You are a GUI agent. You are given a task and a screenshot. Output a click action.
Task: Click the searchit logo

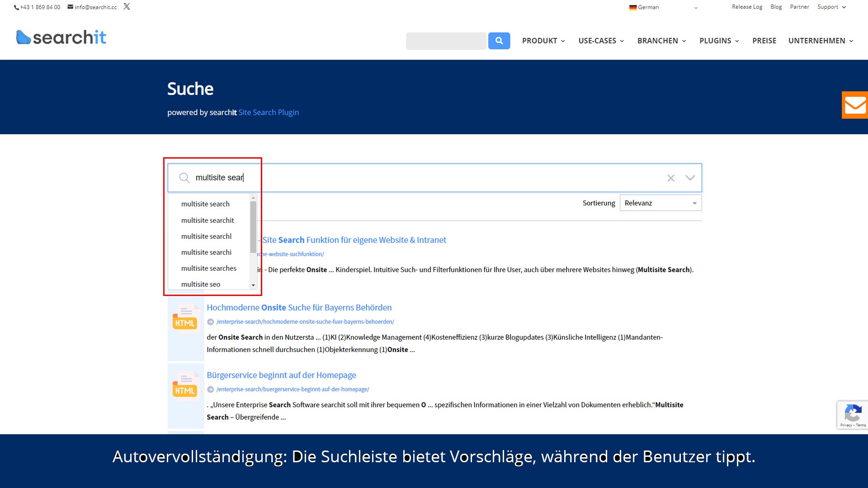coord(61,37)
